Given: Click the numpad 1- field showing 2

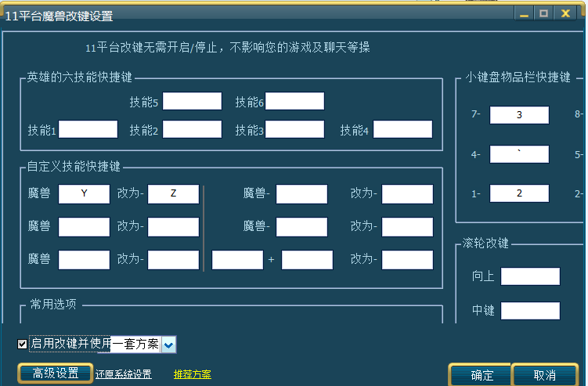Looking at the screenshot, I should click(519, 193).
